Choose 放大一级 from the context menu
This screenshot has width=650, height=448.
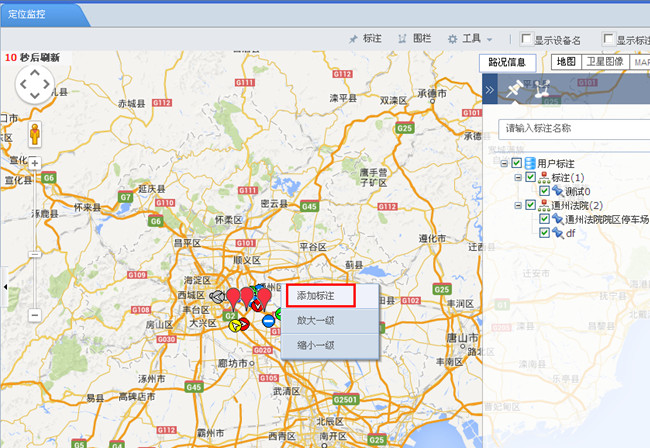316,320
